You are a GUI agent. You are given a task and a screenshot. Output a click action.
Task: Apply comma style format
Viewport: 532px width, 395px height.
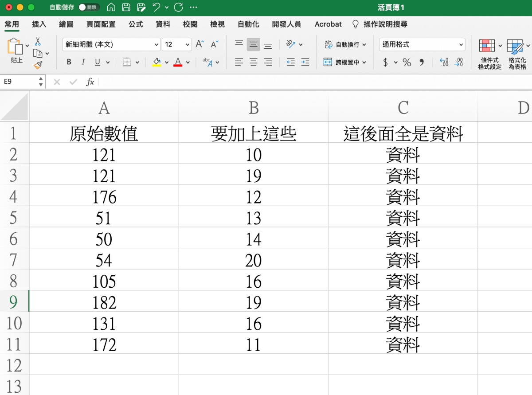(422, 62)
